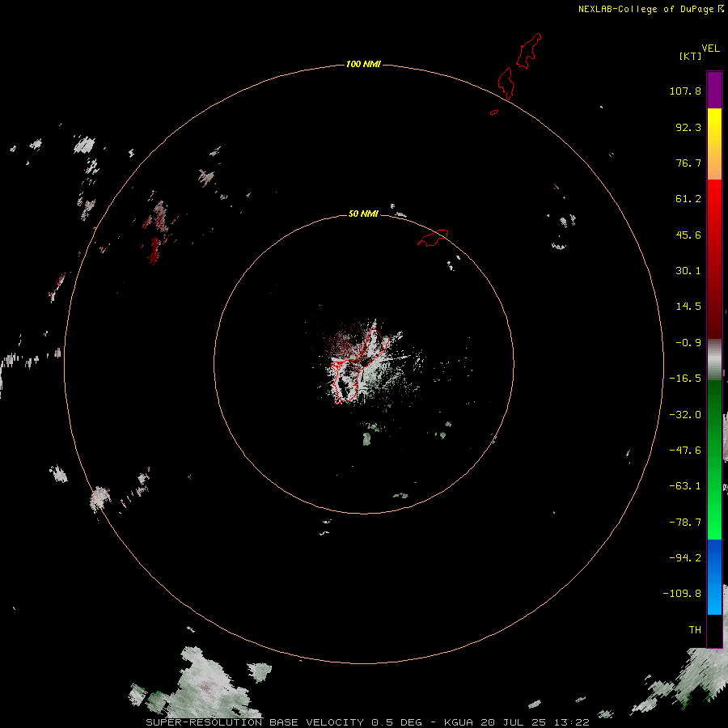Click the 92.3 velocity scale value
Screen dimensions: 728x728
pyautogui.click(x=688, y=127)
